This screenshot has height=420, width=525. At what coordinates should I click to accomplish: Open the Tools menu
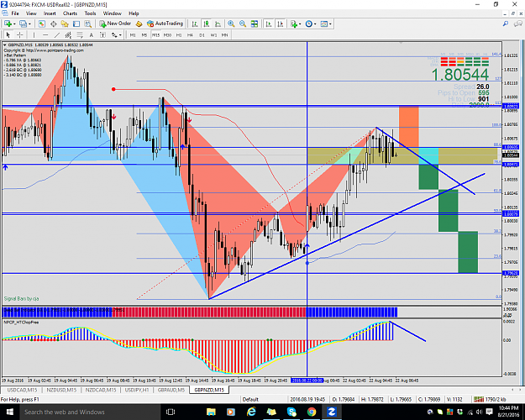(90, 13)
